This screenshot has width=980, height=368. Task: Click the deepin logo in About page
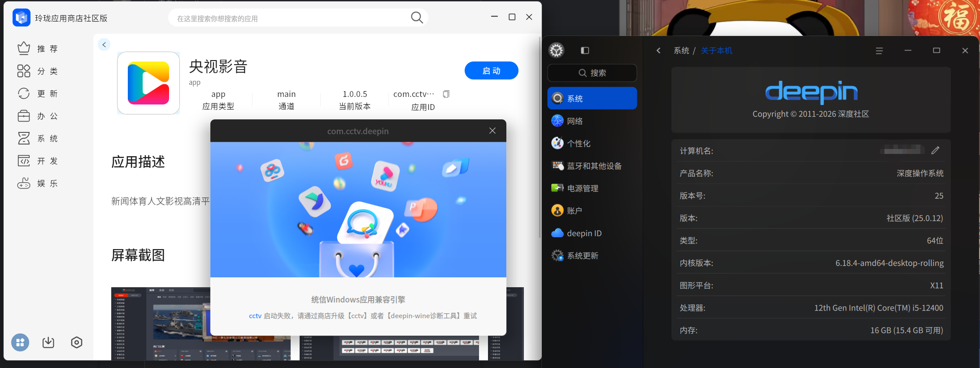(x=811, y=92)
